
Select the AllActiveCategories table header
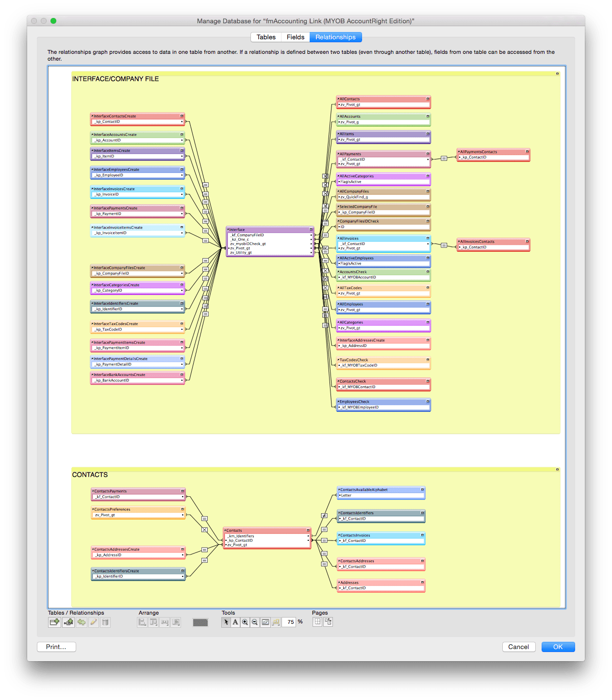point(383,176)
